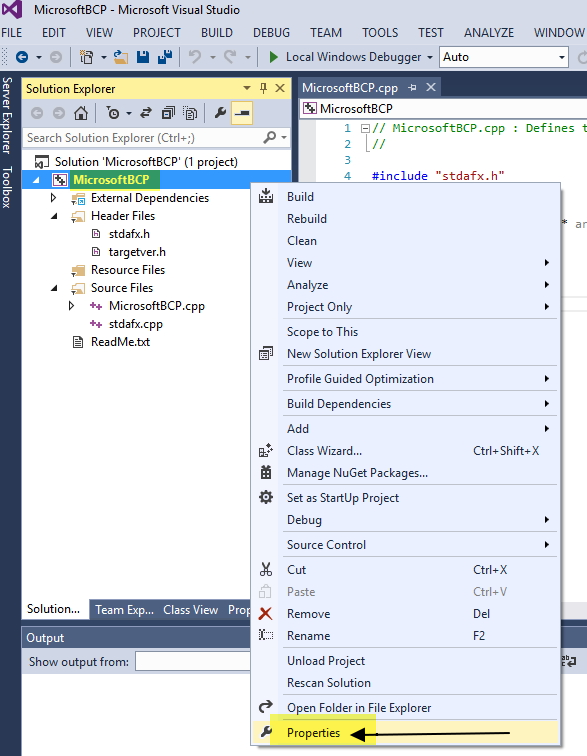The width and height of the screenshot is (587, 756).
Task: Click the New Project toolbar icon
Action: click(x=86, y=57)
